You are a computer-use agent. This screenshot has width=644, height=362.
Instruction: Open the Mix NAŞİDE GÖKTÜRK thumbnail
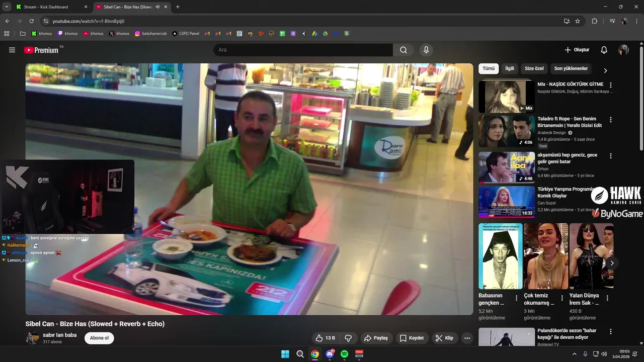point(506,97)
